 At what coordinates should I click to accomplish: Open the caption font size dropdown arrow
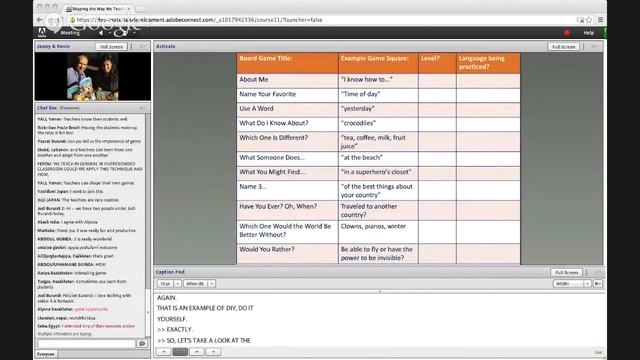point(178,284)
